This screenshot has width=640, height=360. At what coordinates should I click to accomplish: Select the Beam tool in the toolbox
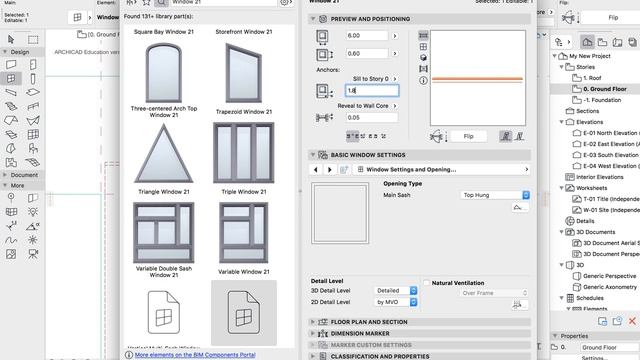tap(11, 93)
